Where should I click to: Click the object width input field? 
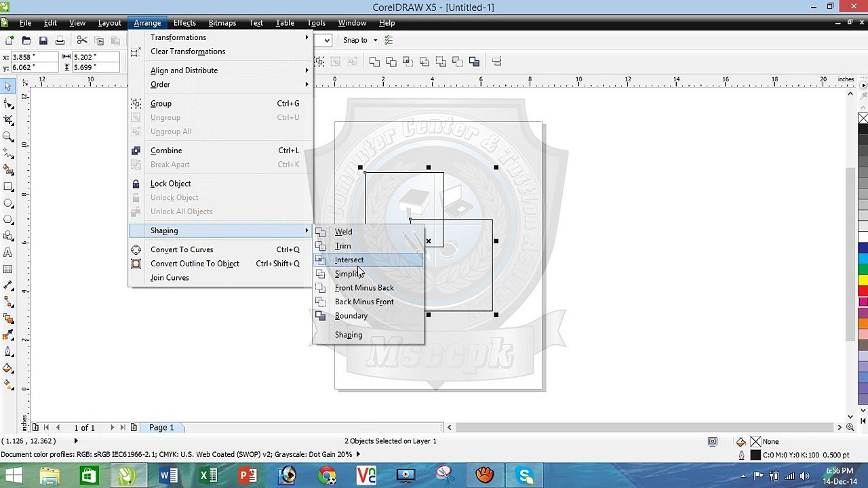point(95,57)
